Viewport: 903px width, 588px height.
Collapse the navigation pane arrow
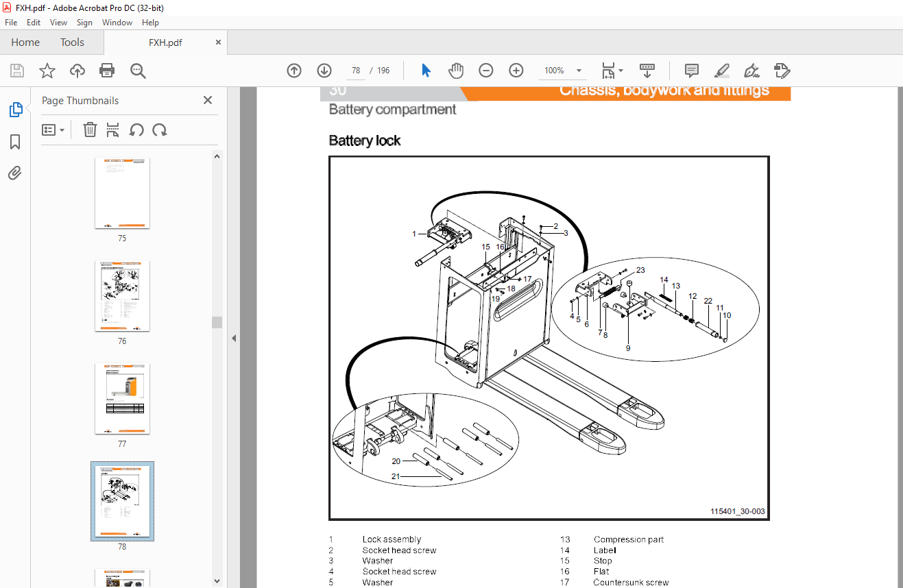point(234,338)
